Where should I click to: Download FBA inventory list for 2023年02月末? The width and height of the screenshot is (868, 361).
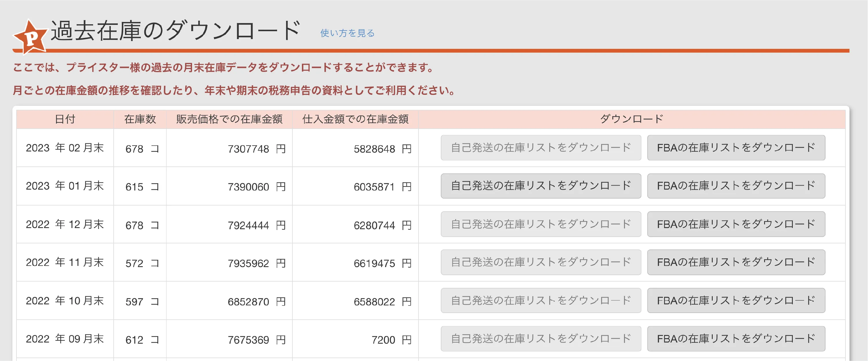736,148
